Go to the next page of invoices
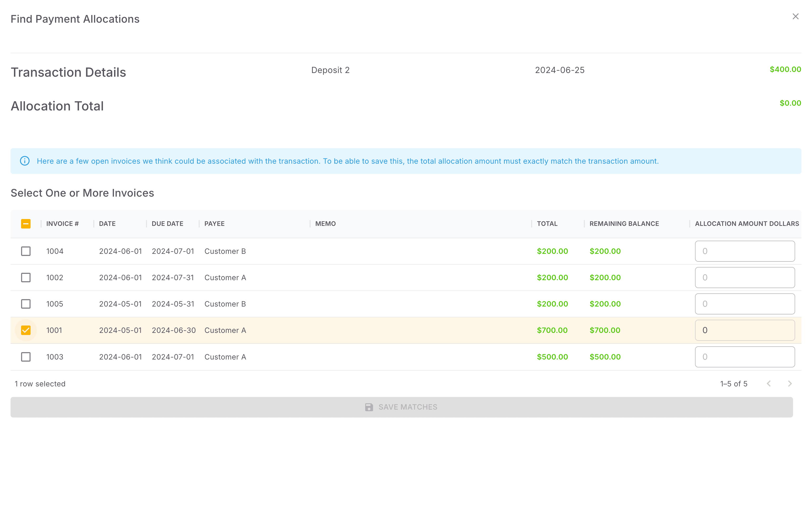The width and height of the screenshot is (812, 505). [789, 383]
